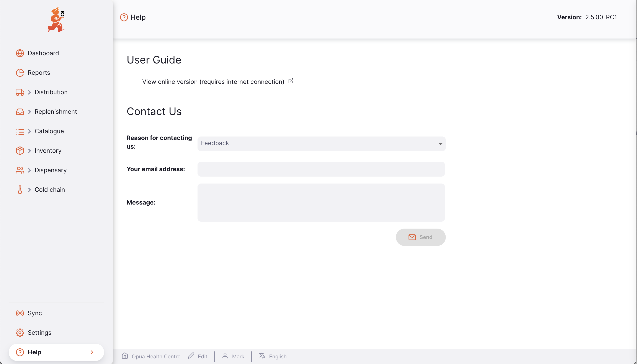Click the Dashboard globe icon
The image size is (637, 364).
point(20,53)
